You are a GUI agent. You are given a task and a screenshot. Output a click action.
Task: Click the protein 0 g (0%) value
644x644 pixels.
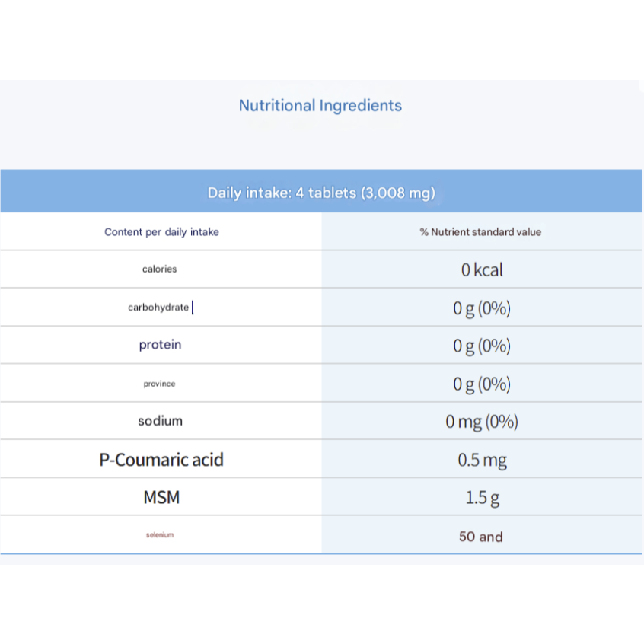pos(482,346)
